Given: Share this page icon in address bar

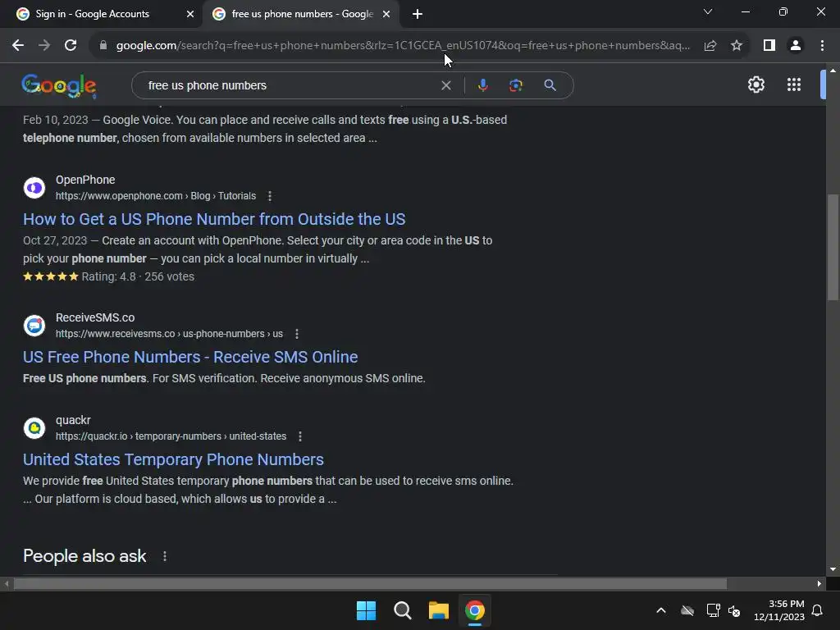Looking at the screenshot, I should point(710,46).
